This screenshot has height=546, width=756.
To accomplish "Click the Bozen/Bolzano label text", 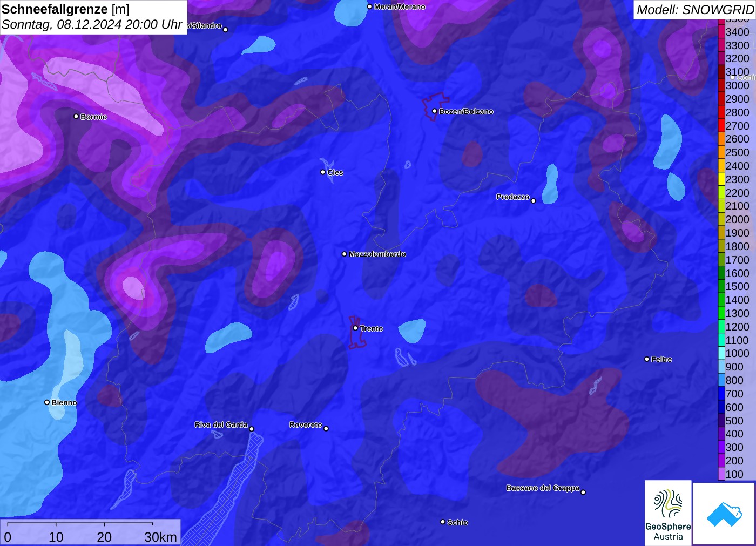I will tap(466, 111).
